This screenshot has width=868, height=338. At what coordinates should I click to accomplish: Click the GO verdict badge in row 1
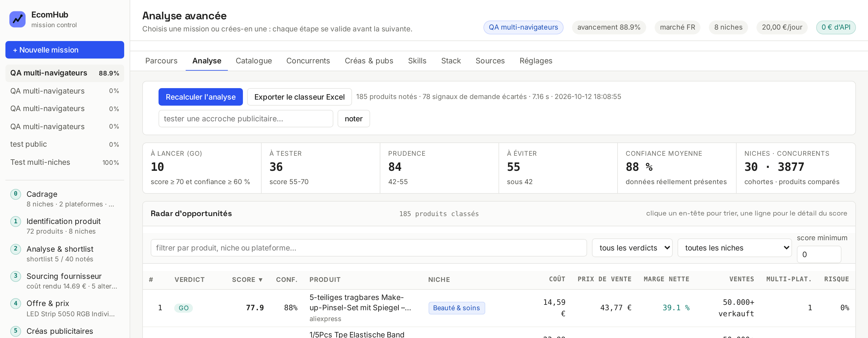click(183, 308)
